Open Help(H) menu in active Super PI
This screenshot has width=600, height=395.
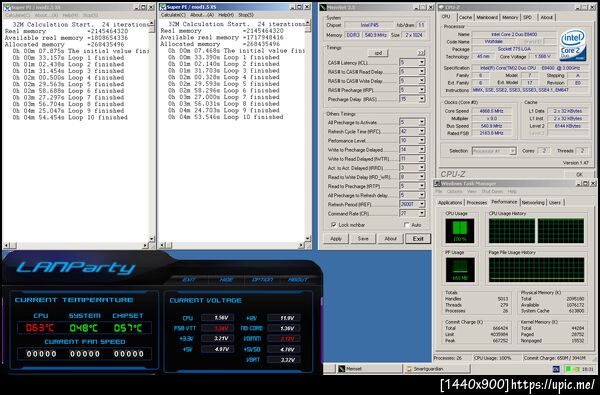(226, 15)
